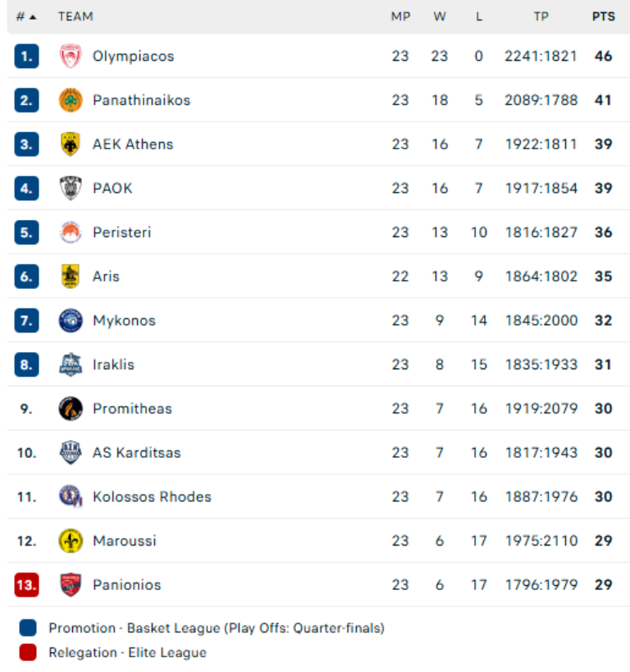This screenshot has width=630, height=672.
Task: Sort standings by W column header
Action: coord(440,16)
